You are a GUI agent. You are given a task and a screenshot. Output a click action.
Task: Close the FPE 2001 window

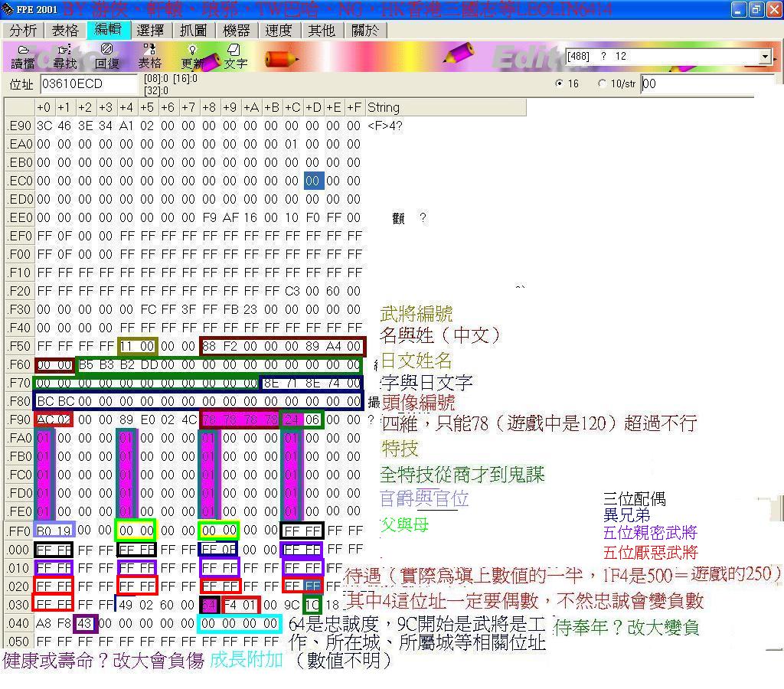tap(773, 9)
